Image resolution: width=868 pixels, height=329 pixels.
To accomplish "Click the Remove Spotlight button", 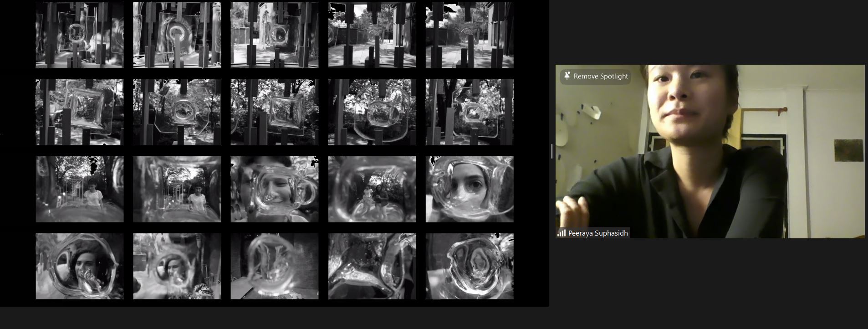I will (x=596, y=77).
